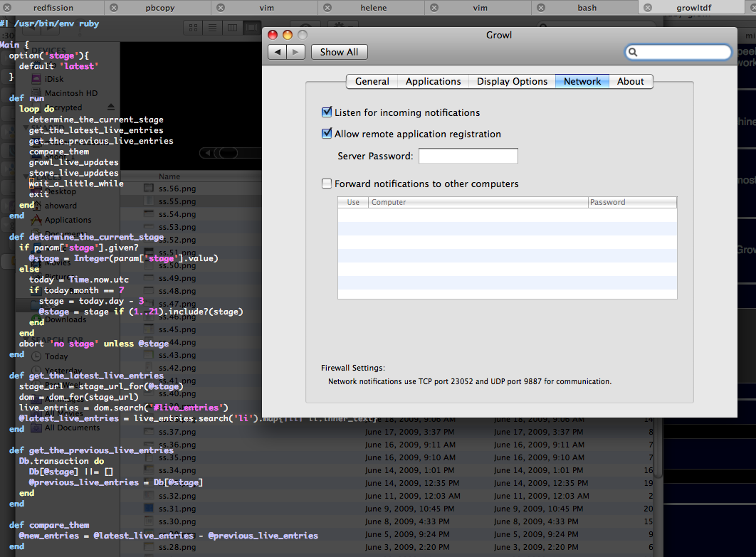Select ss.34.png in Finder list
This screenshot has width=756, height=557.
(177, 470)
